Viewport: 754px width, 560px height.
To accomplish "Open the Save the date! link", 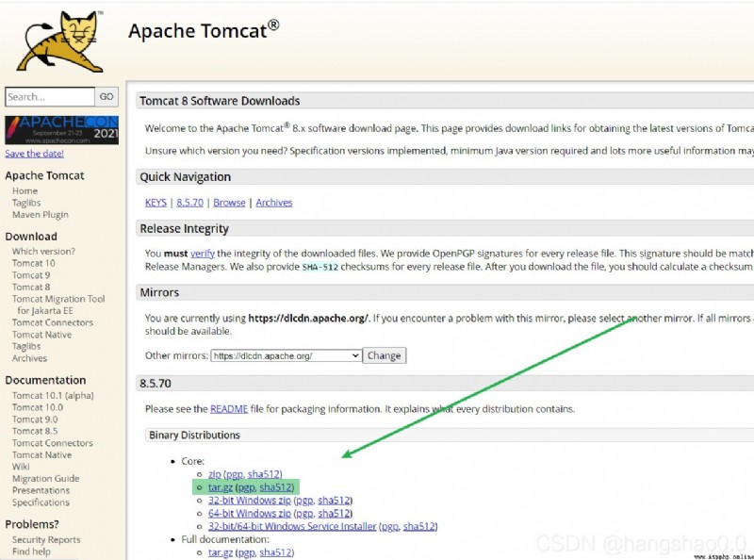I will (34, 154).
